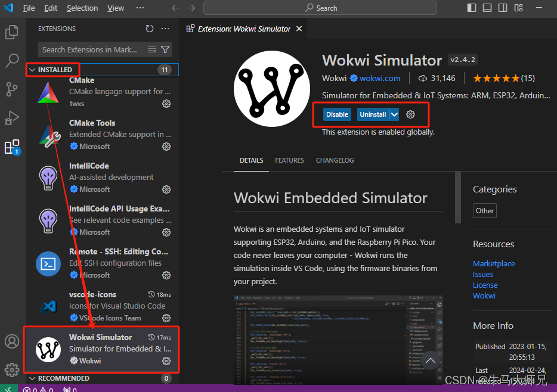Open the License resource link

[485, 285]
